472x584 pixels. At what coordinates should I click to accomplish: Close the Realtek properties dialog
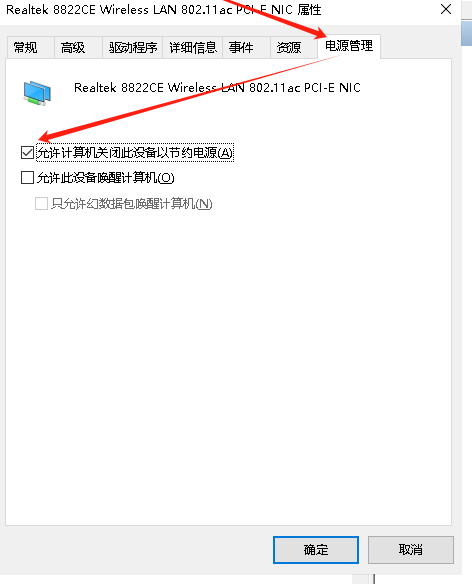(x=446, y=9)
